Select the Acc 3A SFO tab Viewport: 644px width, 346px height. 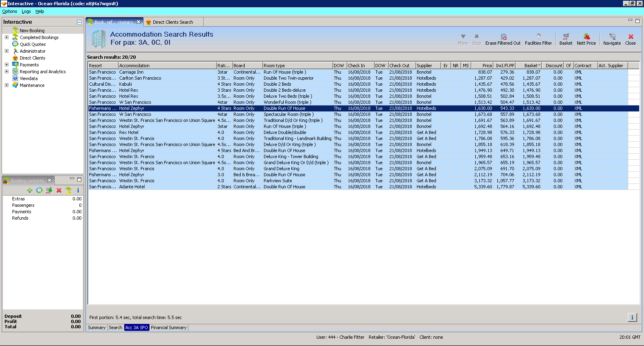(136, 327)
